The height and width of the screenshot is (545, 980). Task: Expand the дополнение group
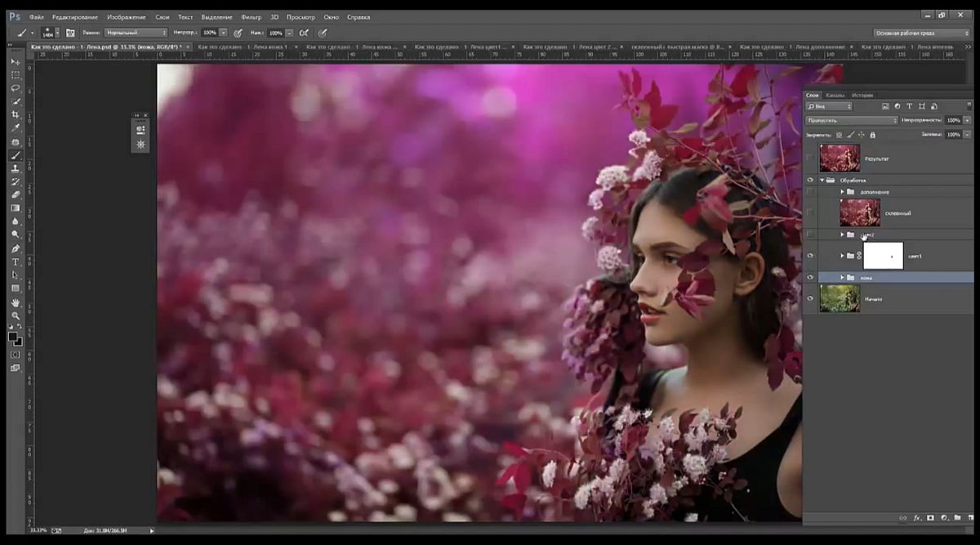tap(842, 191)
